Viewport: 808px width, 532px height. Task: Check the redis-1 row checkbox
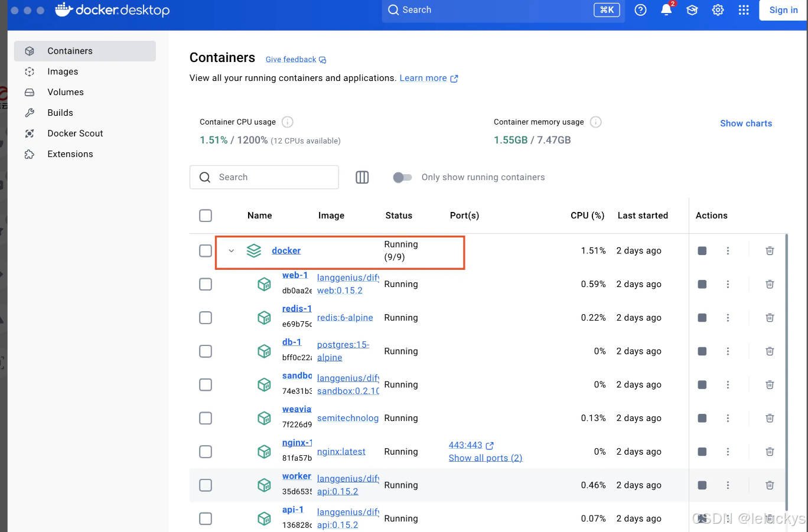(x=206, y=318)
